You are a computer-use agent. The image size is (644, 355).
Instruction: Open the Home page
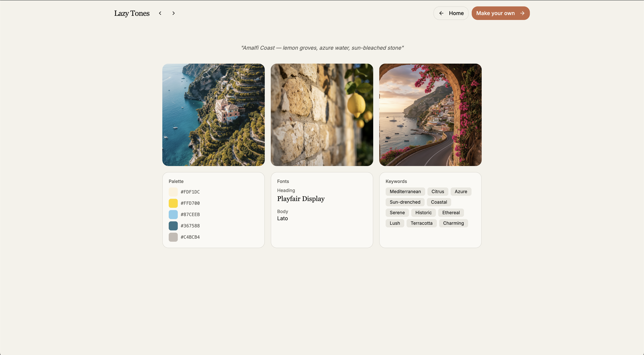pos(456,13)
